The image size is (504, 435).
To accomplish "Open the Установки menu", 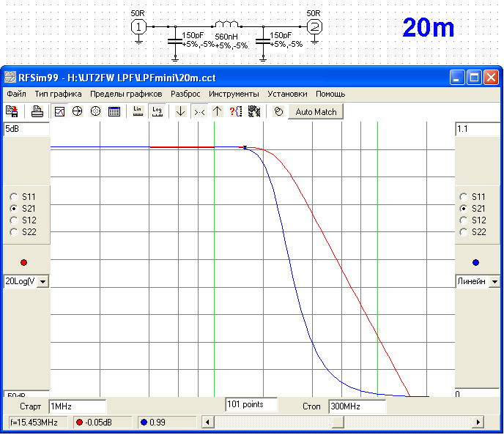I will [287, 94].
